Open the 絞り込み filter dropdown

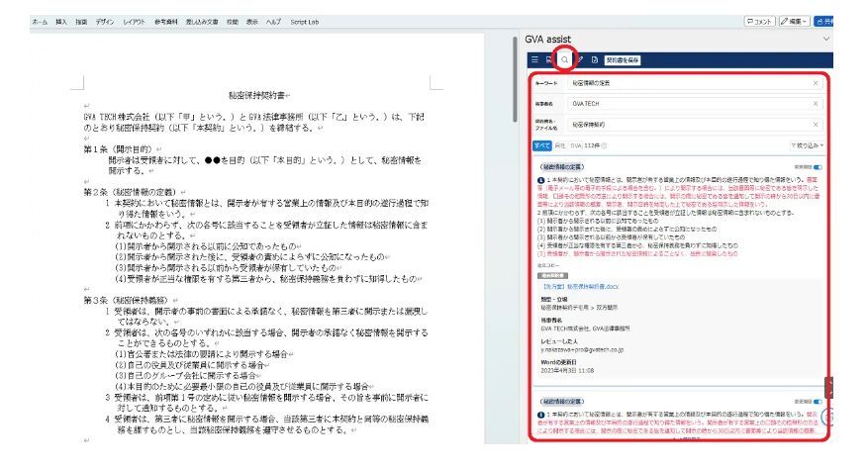click(807, 145)
